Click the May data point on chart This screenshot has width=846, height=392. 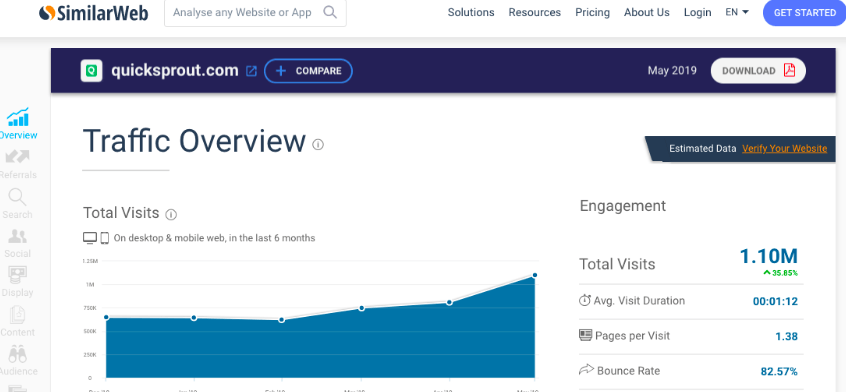click(535, 276)
